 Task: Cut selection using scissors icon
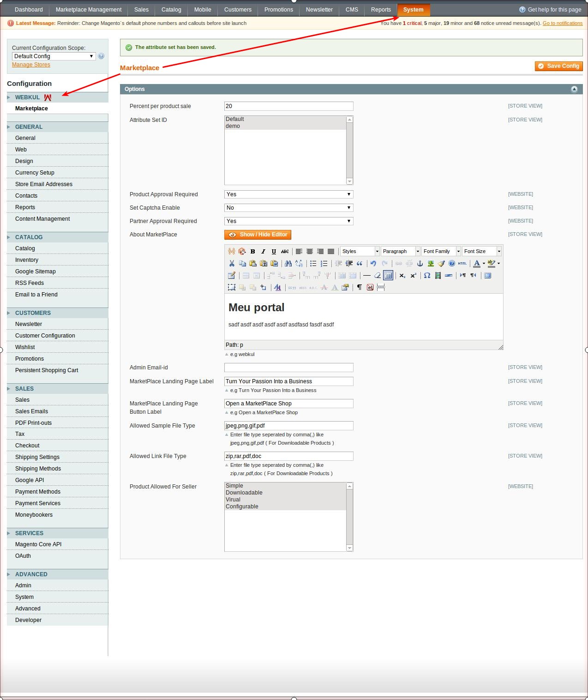[x=232, y=263]
